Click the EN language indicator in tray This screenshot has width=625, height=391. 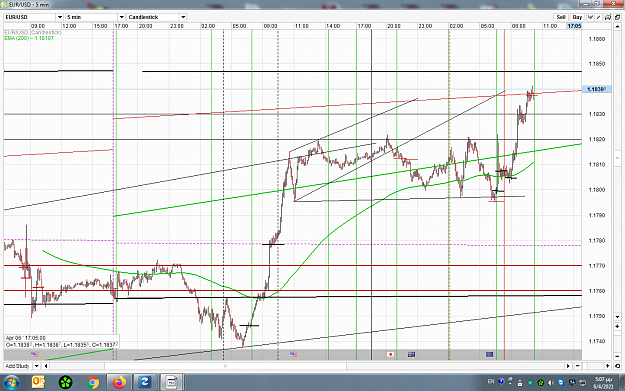click(x=491, y=382)
